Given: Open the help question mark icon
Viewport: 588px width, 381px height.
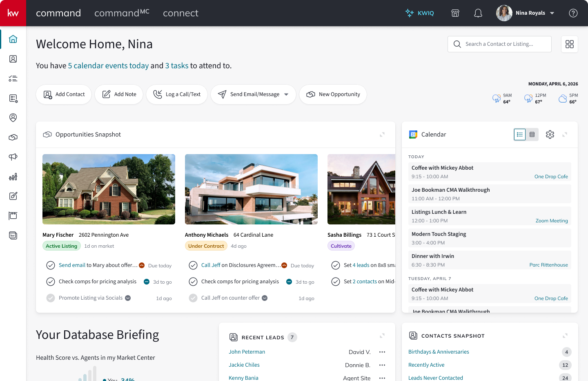Looking at the screenshot, I should coord(573,13).
